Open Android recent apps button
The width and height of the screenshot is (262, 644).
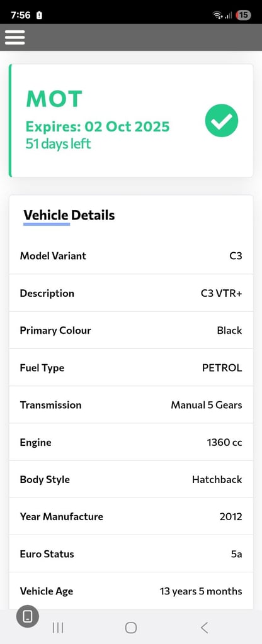point(58,627)
